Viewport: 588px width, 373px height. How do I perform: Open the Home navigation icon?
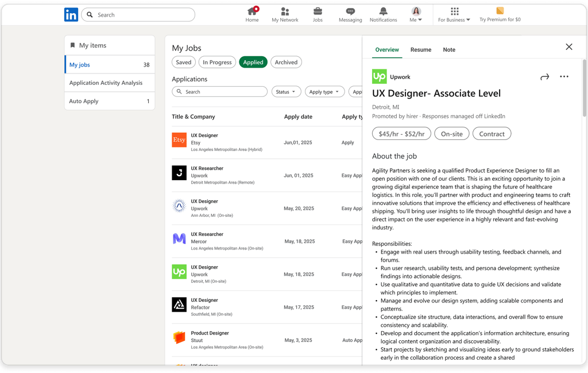(x=253, y=11)
